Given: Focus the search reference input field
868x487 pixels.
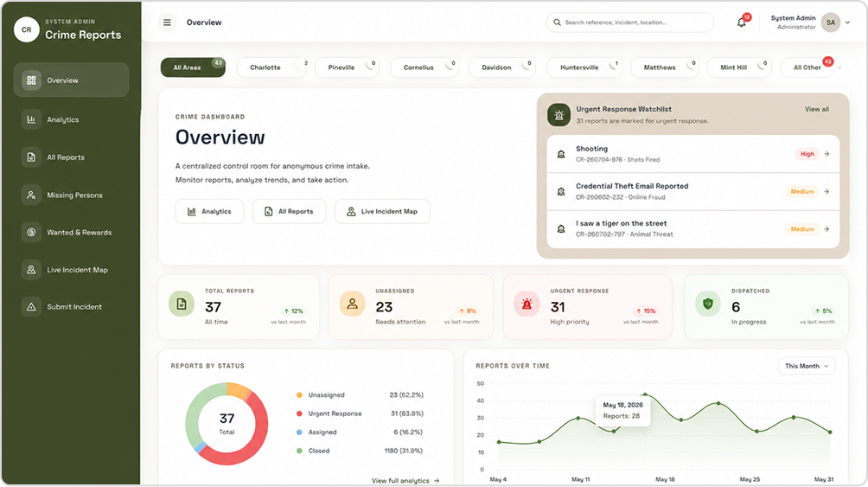Looking at the screenshot, I should coord(630,22).
